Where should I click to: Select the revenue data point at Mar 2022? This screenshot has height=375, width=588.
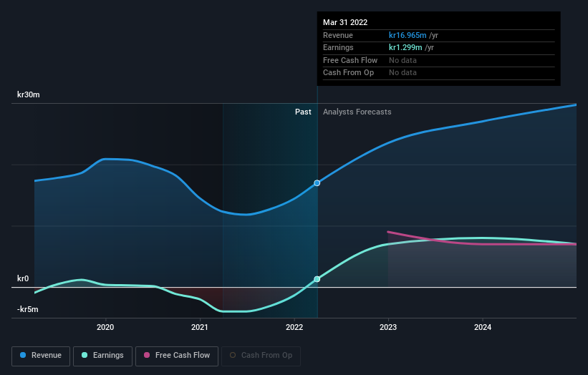tap(317, 182)
